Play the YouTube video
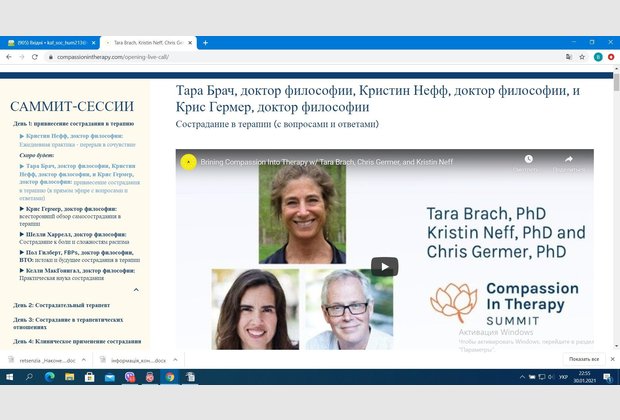This screenshot has width=620, height=420. click(x=384, y=266)
